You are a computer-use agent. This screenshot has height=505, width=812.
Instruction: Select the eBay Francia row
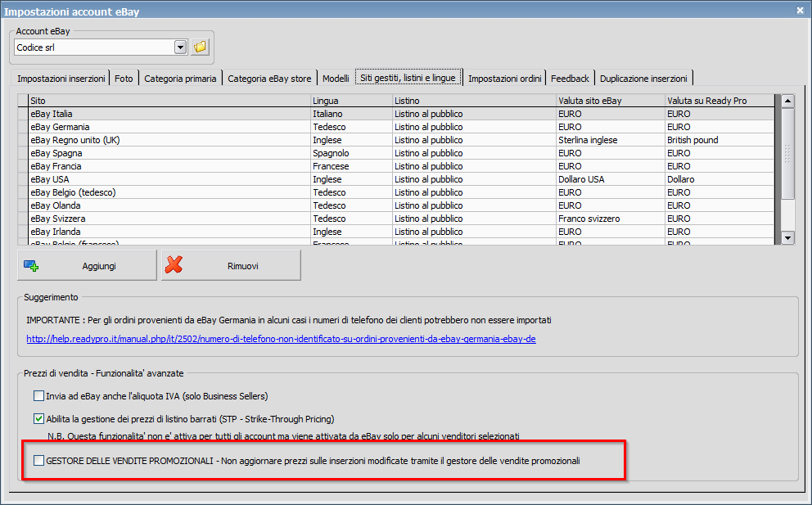pyautogui.click(x=396, y=166)
